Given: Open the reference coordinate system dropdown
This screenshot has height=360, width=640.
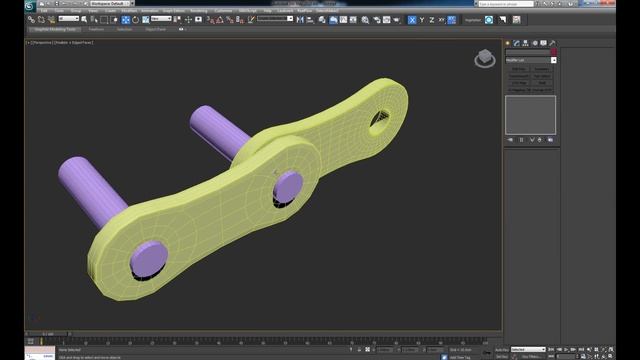Looking at the screenshot, I should tap(161, 18).
